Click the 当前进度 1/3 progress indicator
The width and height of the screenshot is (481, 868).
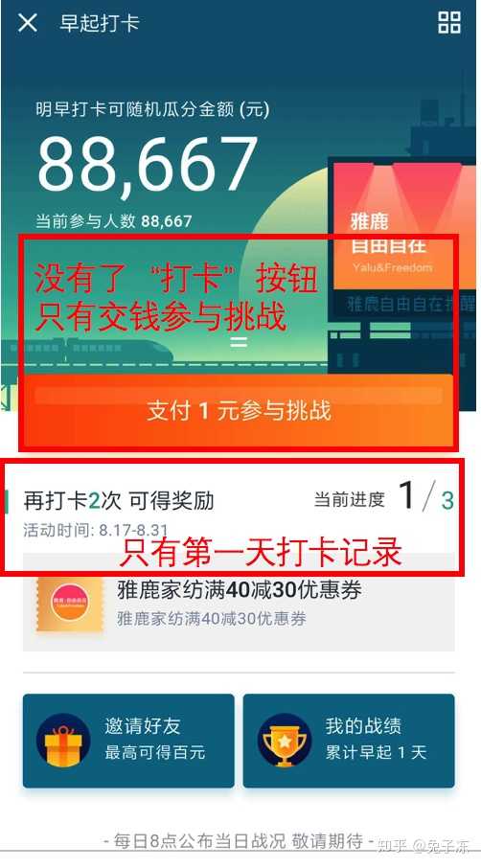pos(384,495)
